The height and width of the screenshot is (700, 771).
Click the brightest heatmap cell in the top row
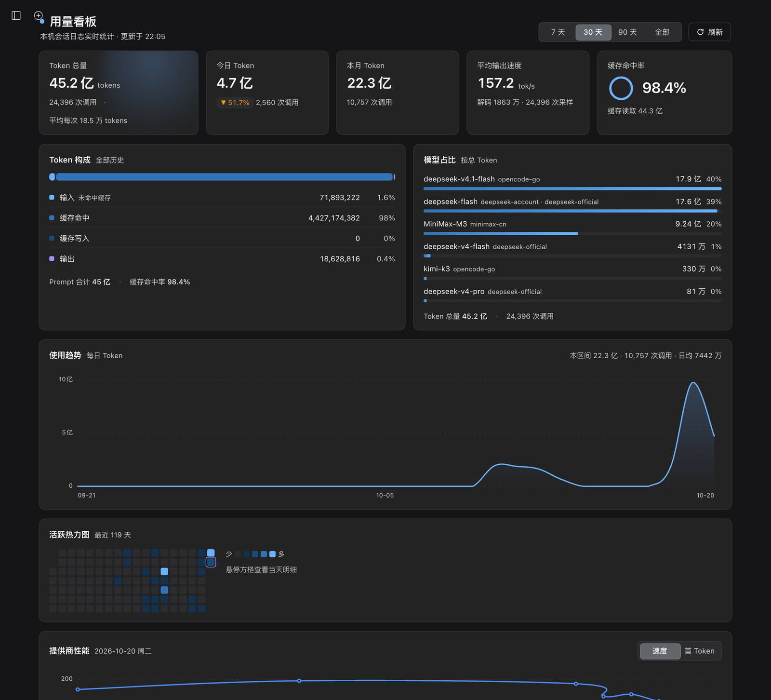click(x=211, y=552)
